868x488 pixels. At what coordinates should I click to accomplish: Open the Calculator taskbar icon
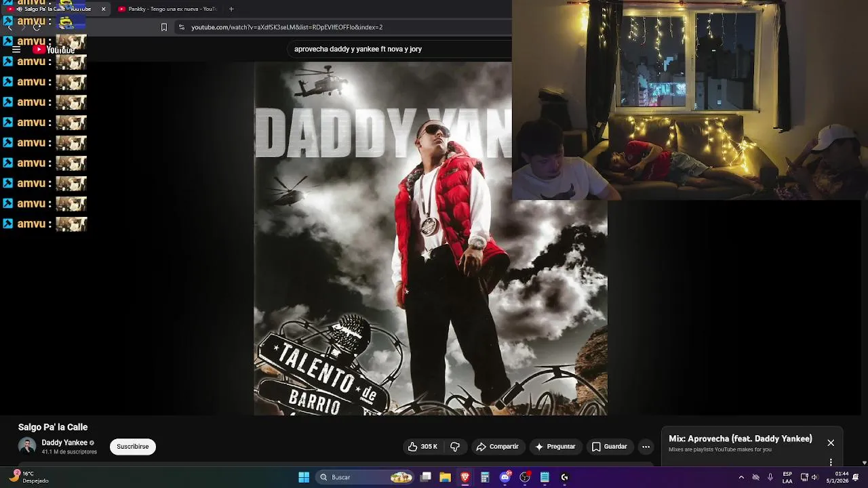(485, 477)
